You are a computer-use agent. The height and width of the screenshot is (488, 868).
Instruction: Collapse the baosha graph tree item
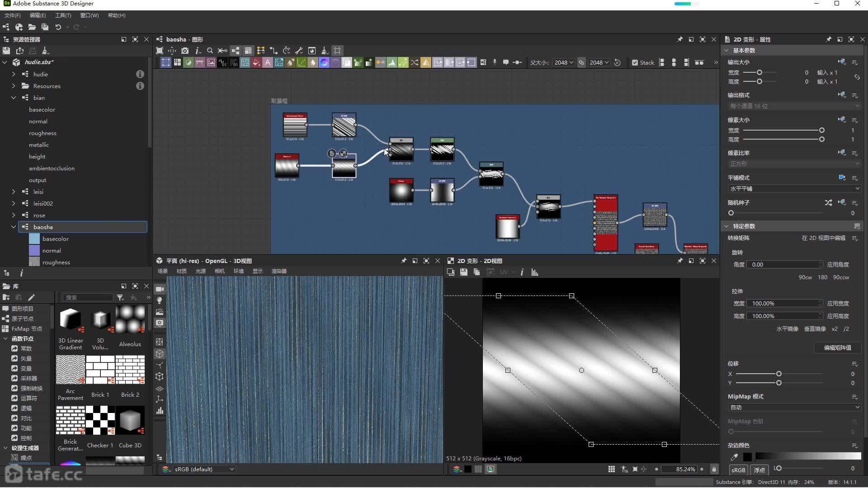click(x=13, y=227)
